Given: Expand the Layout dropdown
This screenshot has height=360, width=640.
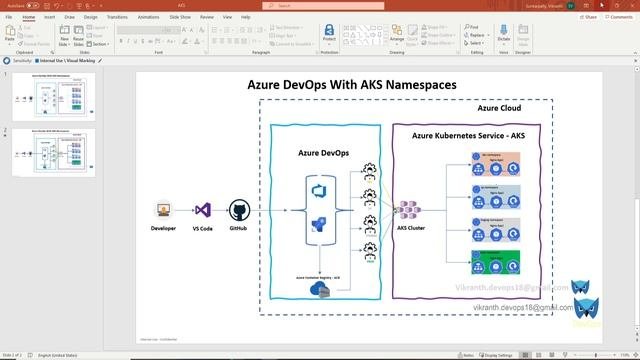Looking at the screenshot, I should click(98, 27).
